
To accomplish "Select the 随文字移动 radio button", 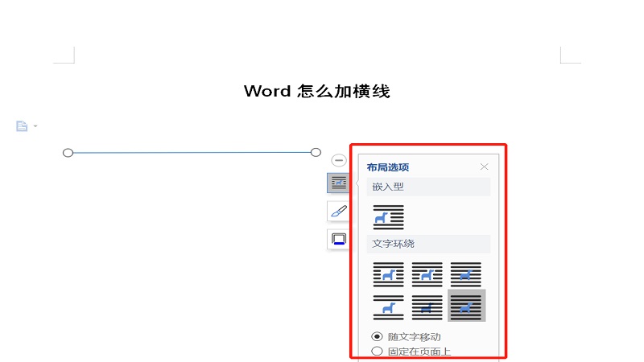I will (x=377, y=336).
